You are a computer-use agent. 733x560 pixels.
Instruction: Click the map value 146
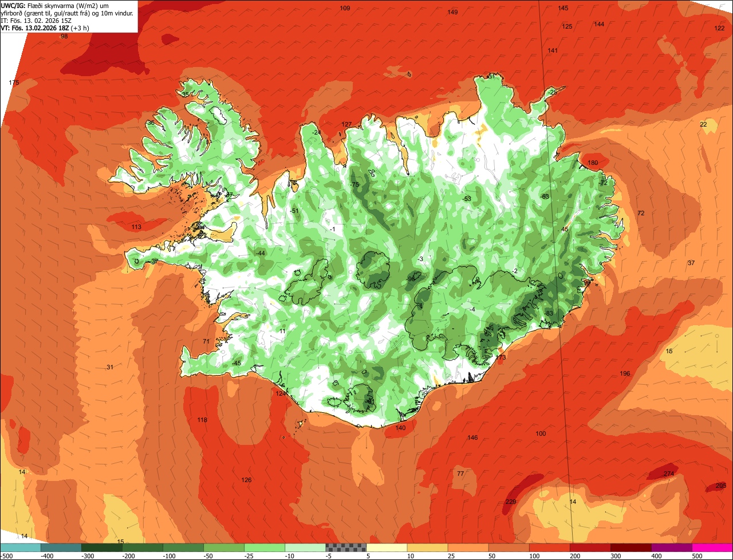[x=472, y=437]
